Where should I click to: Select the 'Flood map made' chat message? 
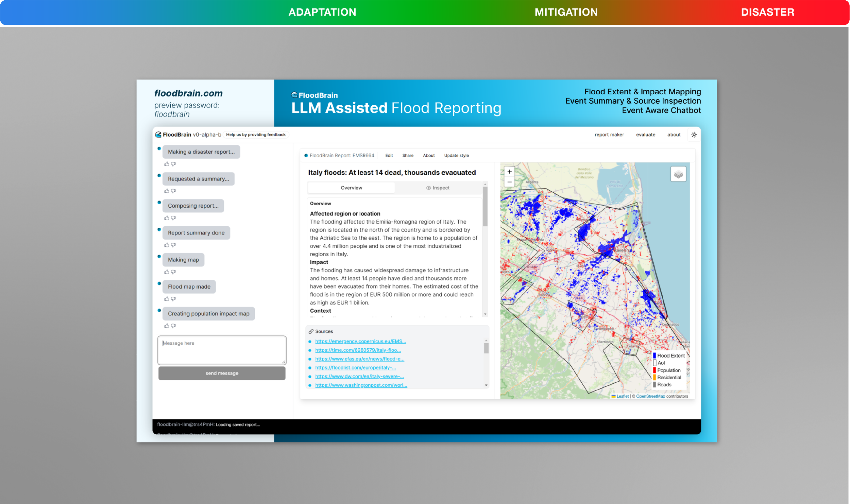coord(189,287)
